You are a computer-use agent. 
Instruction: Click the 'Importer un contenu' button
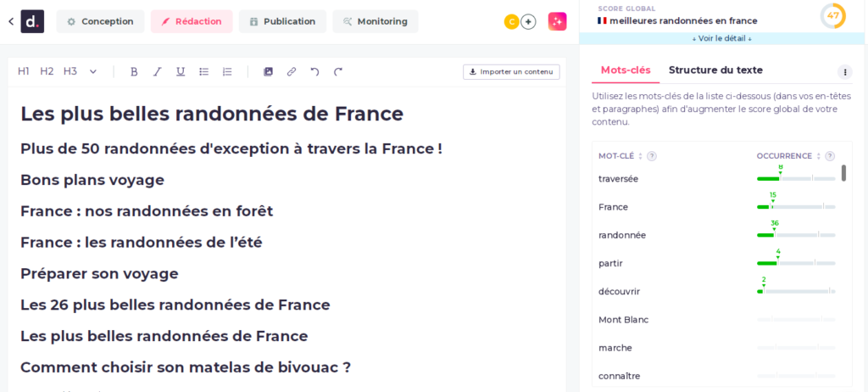(511, 72)
